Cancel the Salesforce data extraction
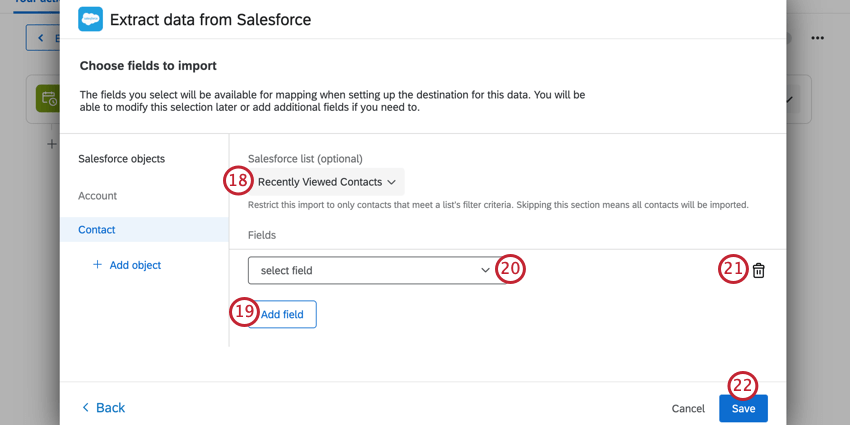The height and width of the screenshot is (425, 850). point(688,408)
